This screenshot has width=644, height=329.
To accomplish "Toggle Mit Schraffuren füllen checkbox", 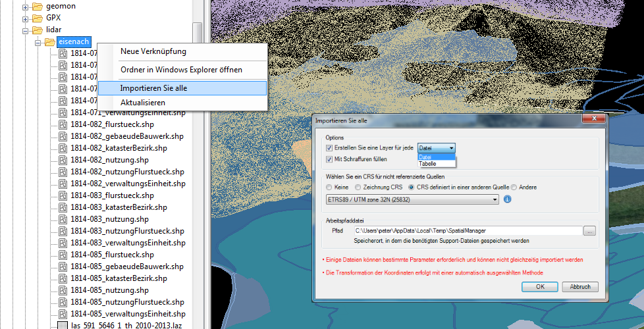I will [x=329, y=159].
